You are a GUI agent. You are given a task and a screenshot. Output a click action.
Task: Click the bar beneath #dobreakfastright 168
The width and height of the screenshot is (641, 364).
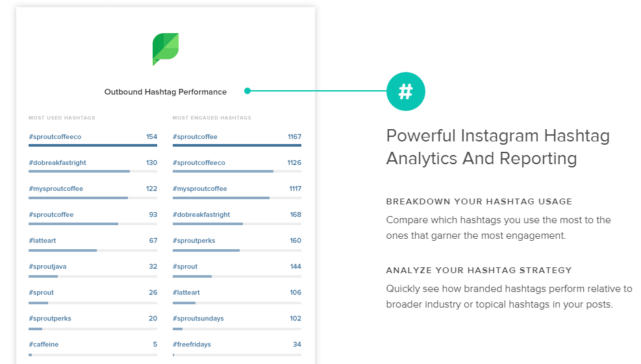tap(237, 224)
